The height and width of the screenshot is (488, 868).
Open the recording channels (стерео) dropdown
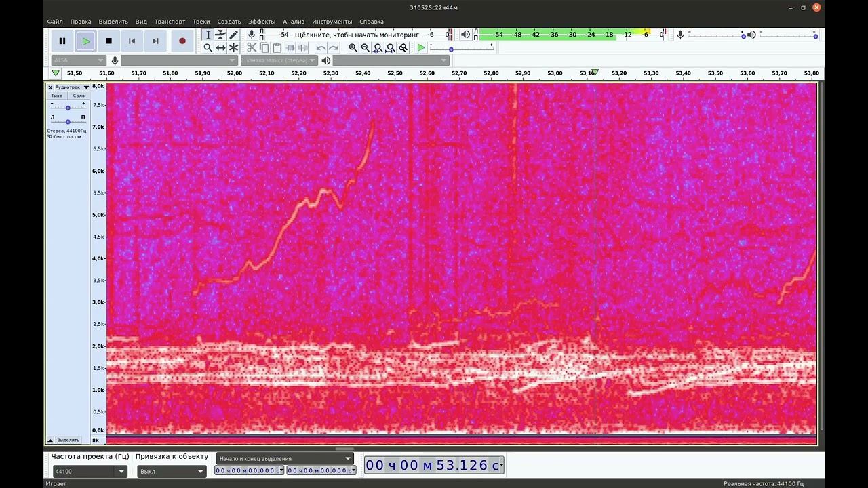281,60
